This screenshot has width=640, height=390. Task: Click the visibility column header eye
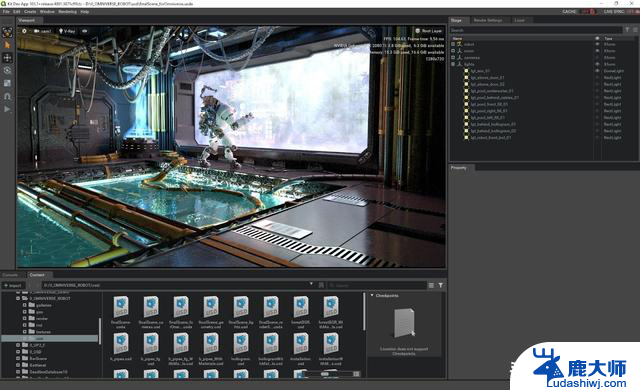click(598, 38)
